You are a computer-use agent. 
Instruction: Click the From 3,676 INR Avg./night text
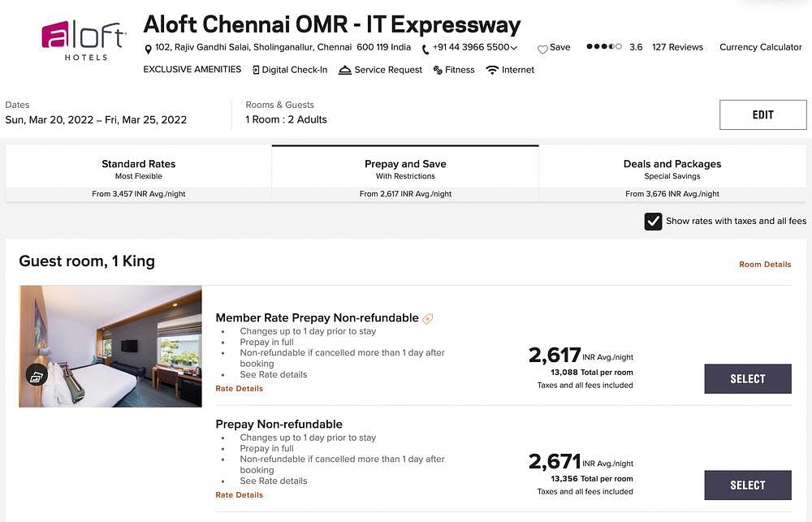pos(672,194)
